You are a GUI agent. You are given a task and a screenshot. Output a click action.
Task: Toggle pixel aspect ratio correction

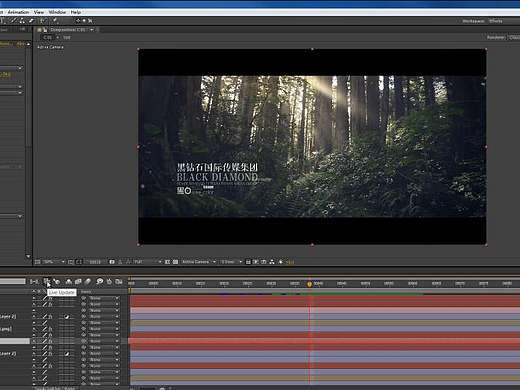pos(248,262)
